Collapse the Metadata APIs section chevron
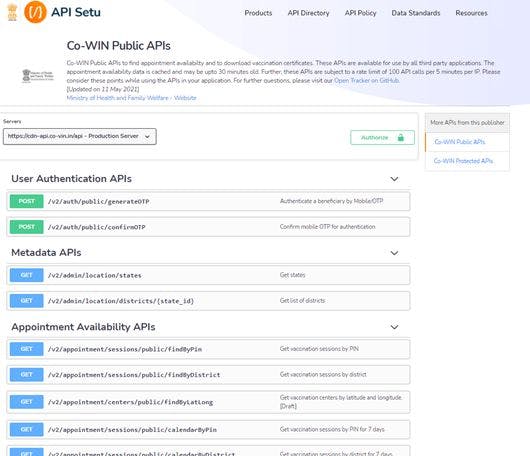Screen dimensions: 530x456 pos(394,253)
